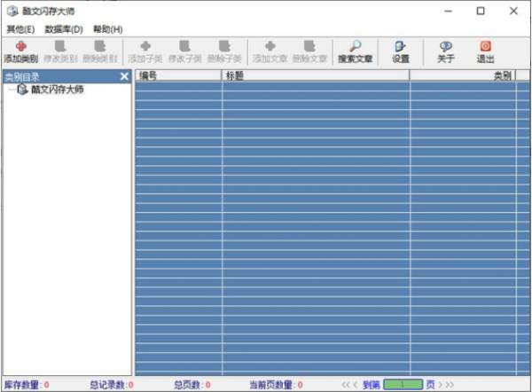The height and width of the screenshot is (392, 532).
Task: Select 酷文闪存大师 root tree node
Action: (57, 90)
